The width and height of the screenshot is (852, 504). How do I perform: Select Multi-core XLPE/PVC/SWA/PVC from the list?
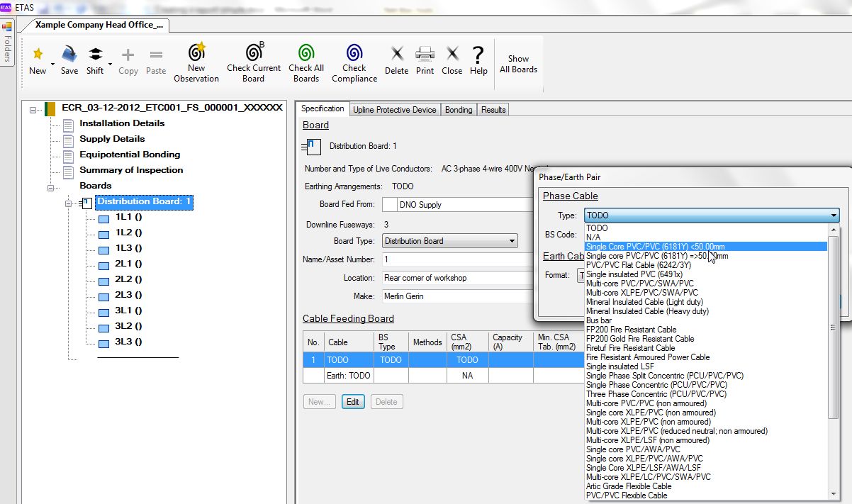coord(641,293)
